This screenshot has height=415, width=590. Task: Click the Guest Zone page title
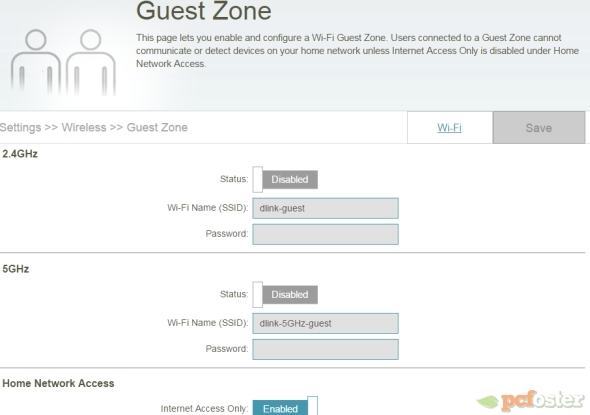click(x=204, y=11)
